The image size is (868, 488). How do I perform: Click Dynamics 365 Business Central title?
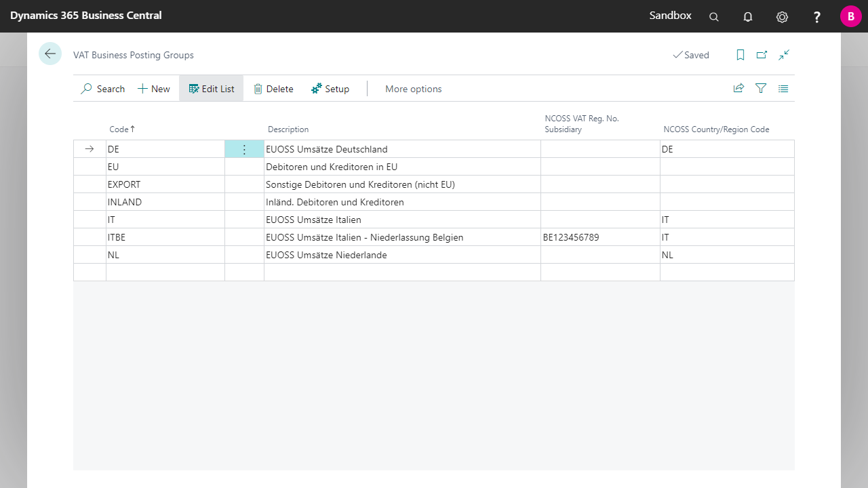tap(86, 15)
